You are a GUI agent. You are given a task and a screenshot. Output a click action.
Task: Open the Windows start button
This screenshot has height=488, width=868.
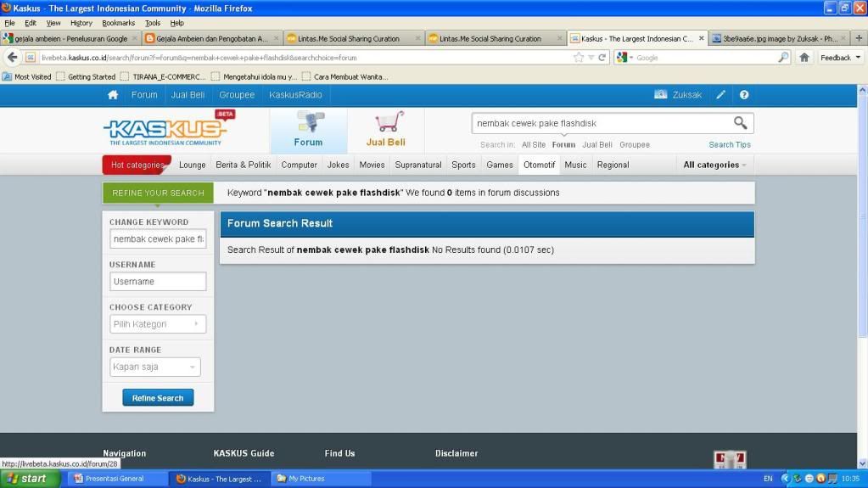tap(30, 479)
